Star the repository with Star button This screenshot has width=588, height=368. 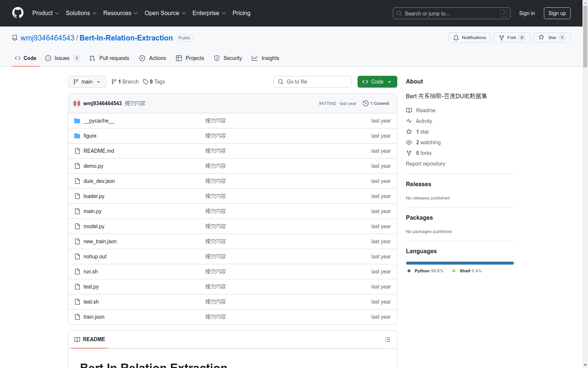click(x=552, y=38)
